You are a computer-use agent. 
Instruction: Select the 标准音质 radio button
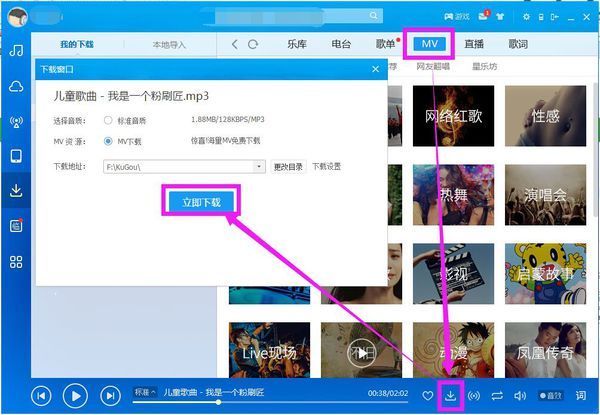[x=108, y=120]
